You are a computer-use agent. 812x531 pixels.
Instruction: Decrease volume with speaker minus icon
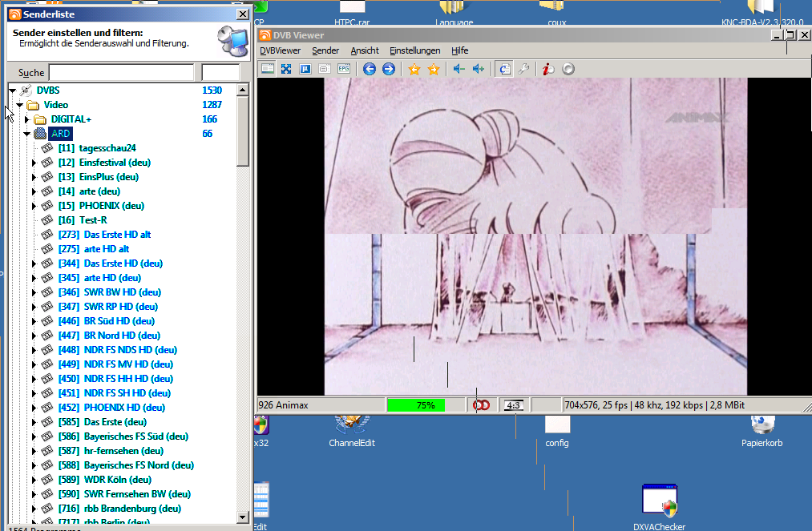coord(459,69)
